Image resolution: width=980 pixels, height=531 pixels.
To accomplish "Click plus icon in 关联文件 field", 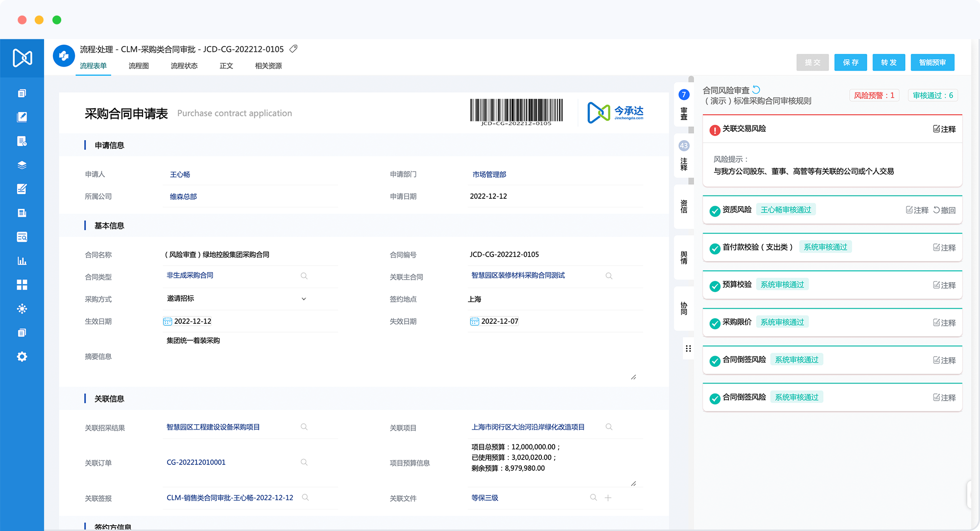I will tap(608, 498).
